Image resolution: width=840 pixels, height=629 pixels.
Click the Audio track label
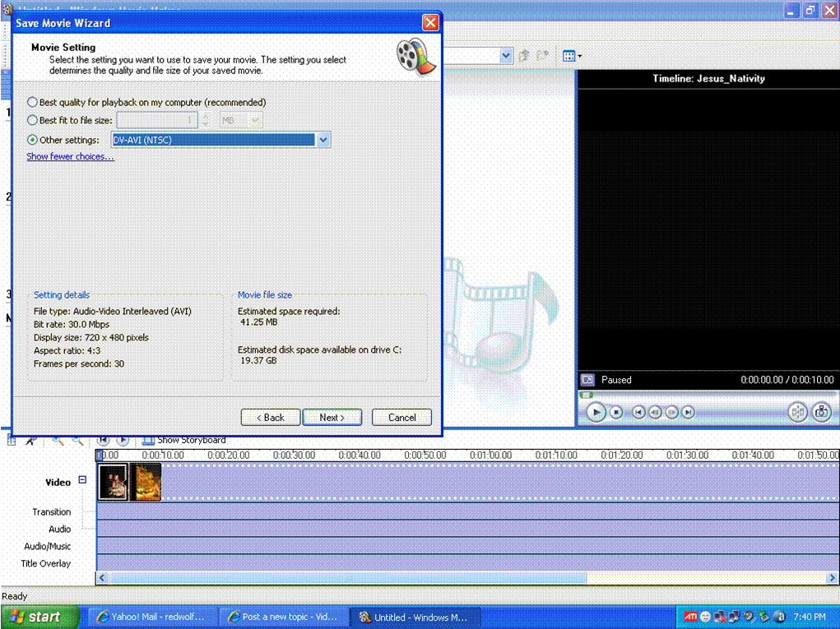point(59,530)
